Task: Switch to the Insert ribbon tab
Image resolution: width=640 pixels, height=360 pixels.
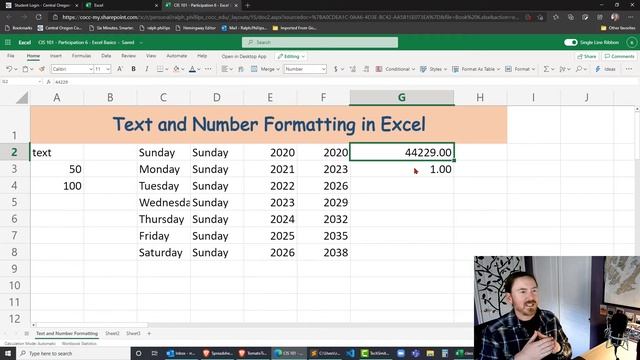Action: [56, 56]
